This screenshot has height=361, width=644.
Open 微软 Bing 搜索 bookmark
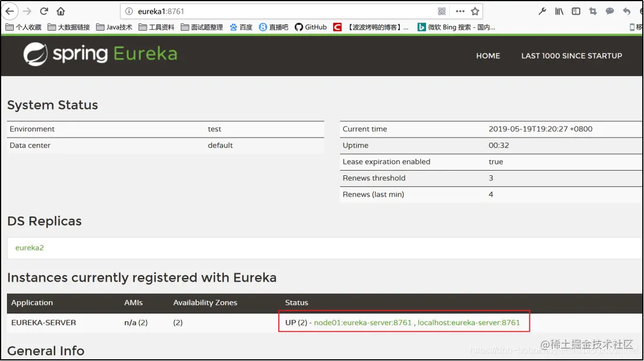456,27
